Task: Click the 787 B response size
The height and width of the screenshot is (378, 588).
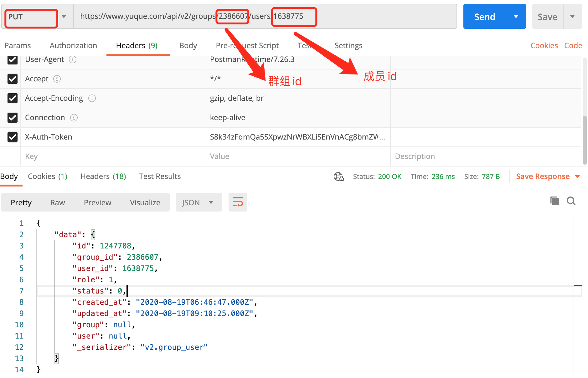Action: point(491,176)
